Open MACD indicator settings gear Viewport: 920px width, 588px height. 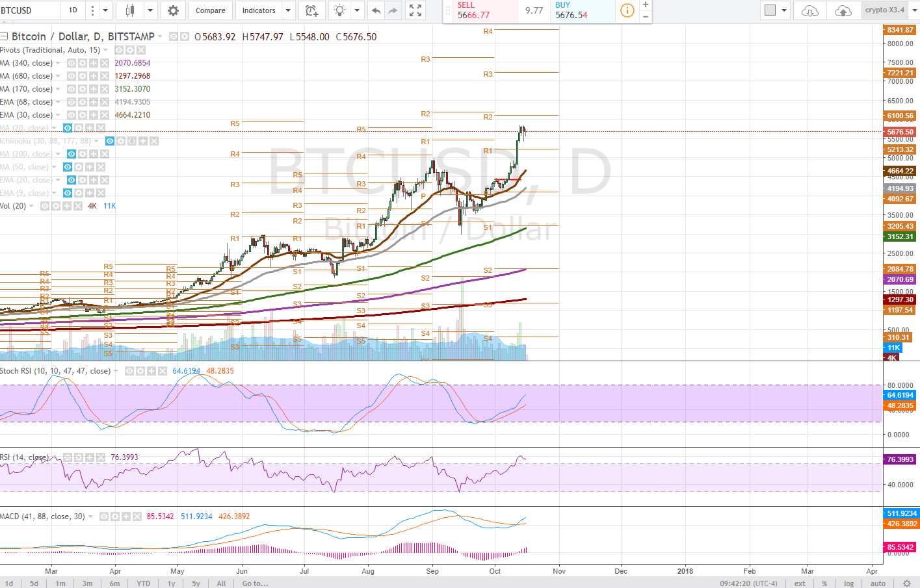(x=114, y=517)
